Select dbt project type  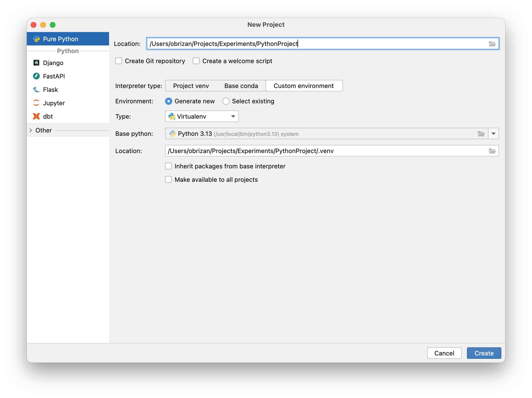click(68, 116)
